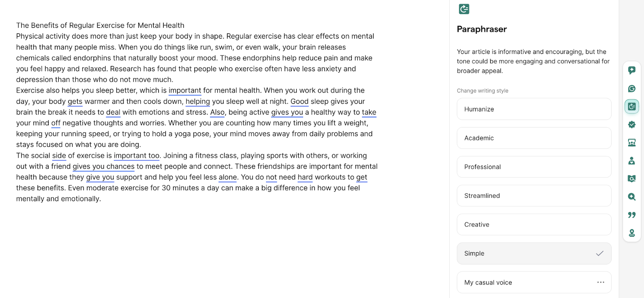This screenshot has height=298, width=644.
Task: Click the underlined word "Also"
Action: pyautogui.click(x=217, y=112)
